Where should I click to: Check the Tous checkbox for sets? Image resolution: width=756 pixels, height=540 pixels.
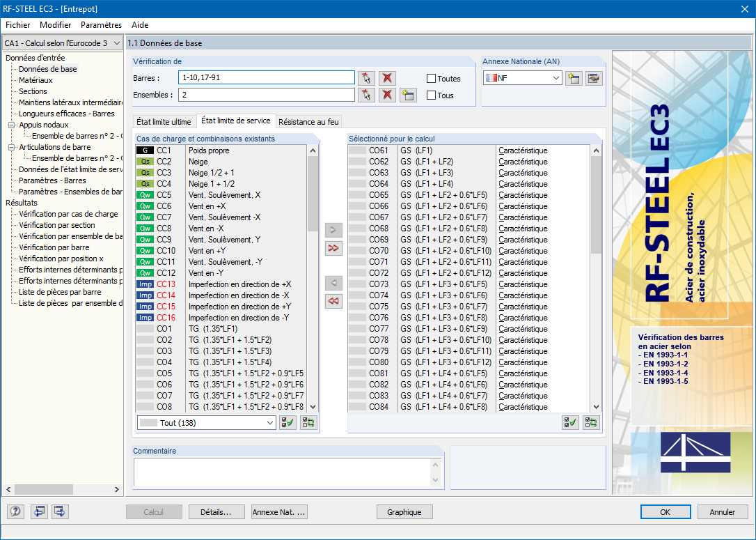[432, 95]
